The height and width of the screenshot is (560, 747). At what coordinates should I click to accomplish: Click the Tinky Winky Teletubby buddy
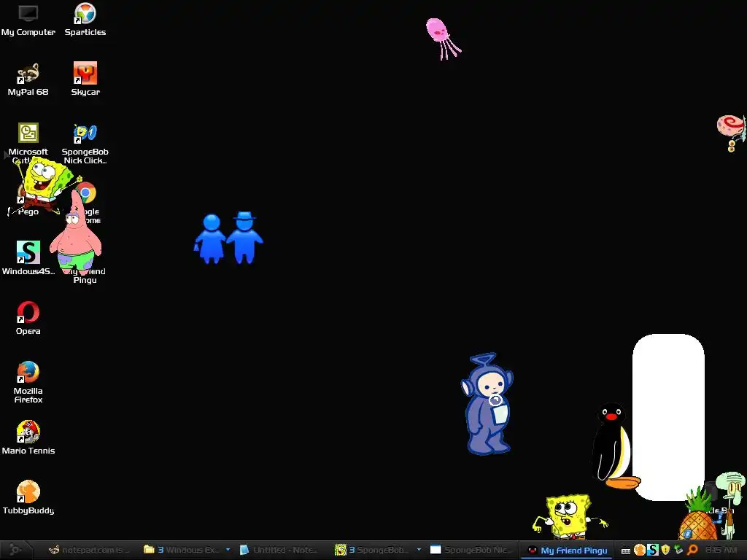coord(487,404)
